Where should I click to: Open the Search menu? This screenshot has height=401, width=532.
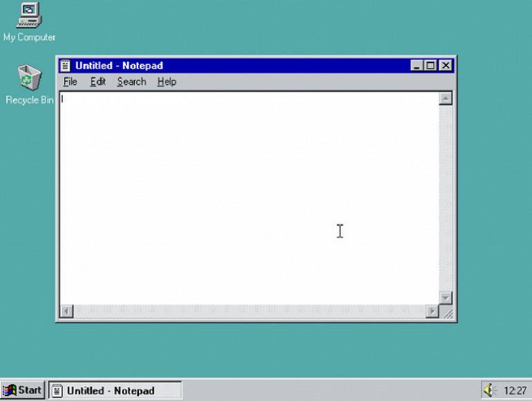tap(131, 81)
